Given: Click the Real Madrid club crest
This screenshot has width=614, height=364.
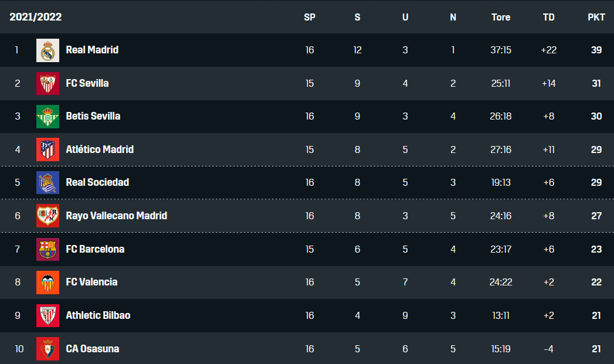Looking at the screenshot, I should 48,50.
